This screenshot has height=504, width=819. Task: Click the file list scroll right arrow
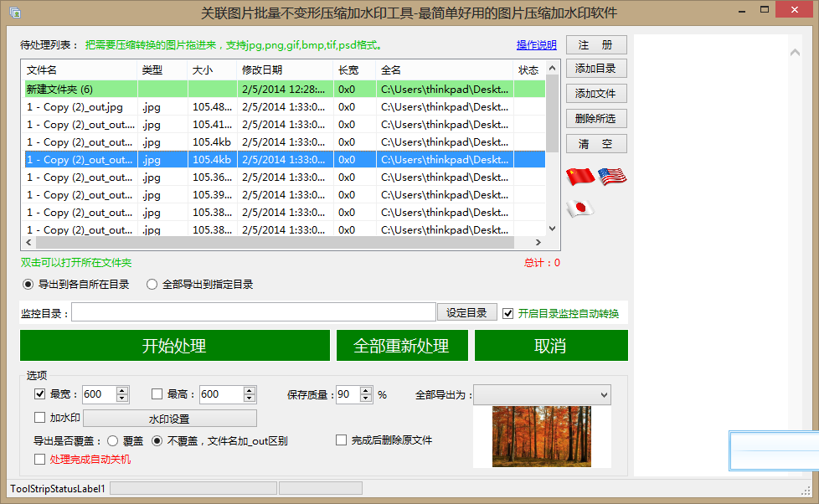(538, 242)
